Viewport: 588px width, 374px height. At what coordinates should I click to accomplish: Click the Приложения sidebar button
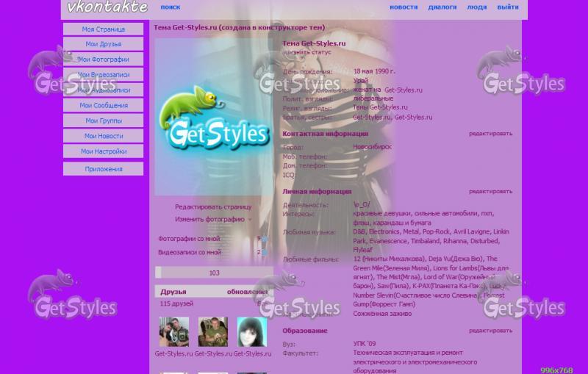tap(103, 169)
